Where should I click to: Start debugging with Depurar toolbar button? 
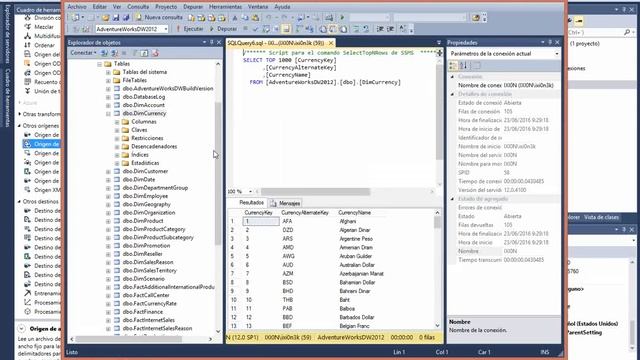[223, 29]
